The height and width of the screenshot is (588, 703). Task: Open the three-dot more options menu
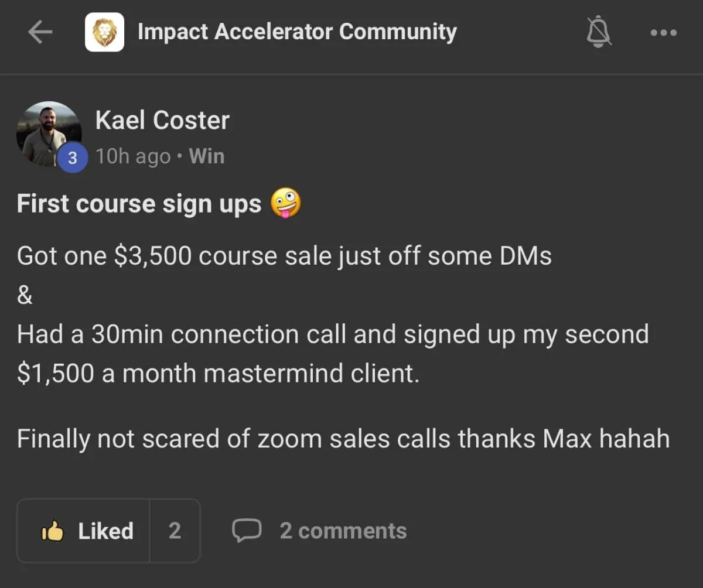tap(664, 33)
